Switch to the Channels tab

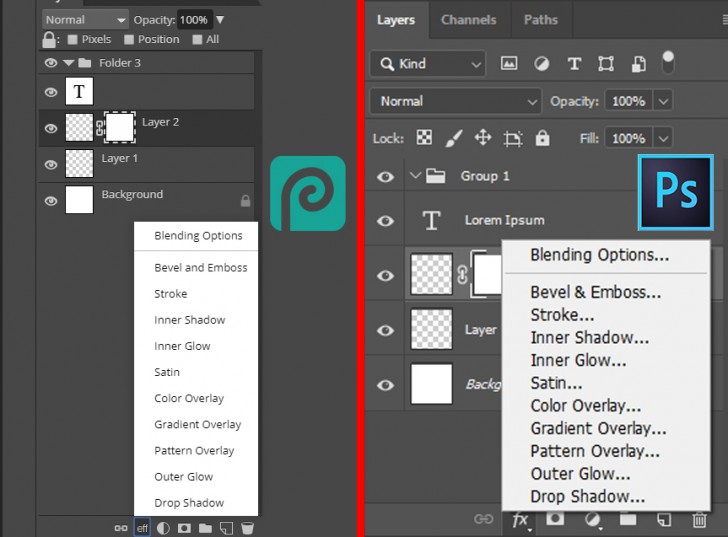pyautogui.click(x=468, y=19)
